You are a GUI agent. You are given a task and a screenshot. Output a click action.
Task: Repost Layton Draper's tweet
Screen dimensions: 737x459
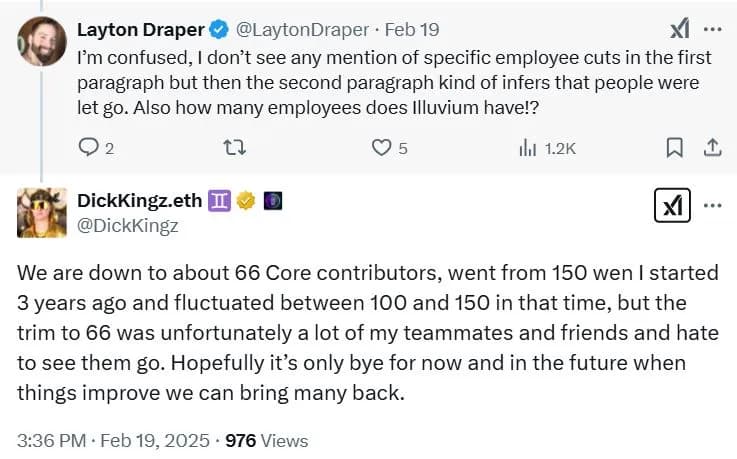[x=234, y=148]
